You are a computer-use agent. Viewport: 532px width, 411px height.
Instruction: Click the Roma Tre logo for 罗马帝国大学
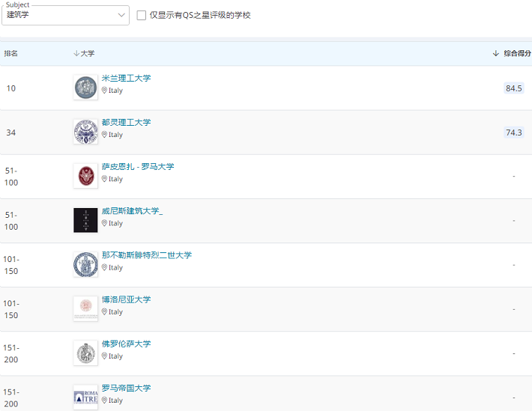(85, 398)
